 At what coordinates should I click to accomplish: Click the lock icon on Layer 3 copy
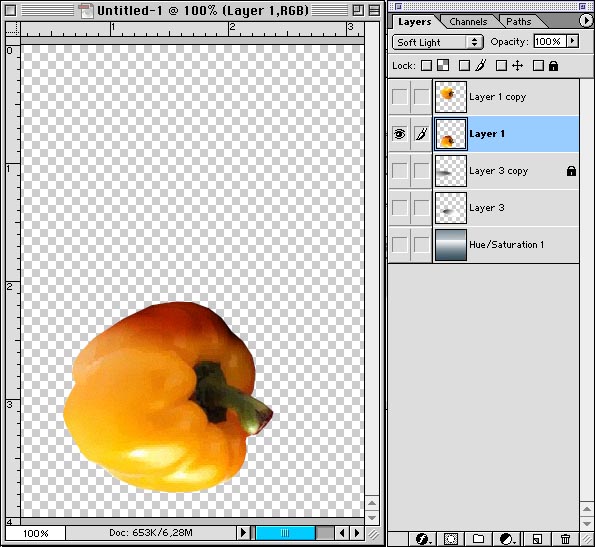(571, 171)
